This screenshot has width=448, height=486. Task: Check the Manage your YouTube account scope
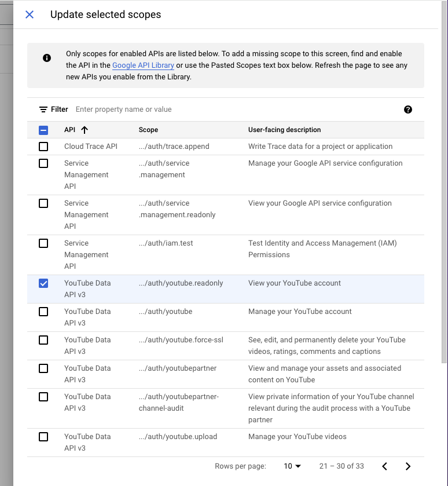43,312
